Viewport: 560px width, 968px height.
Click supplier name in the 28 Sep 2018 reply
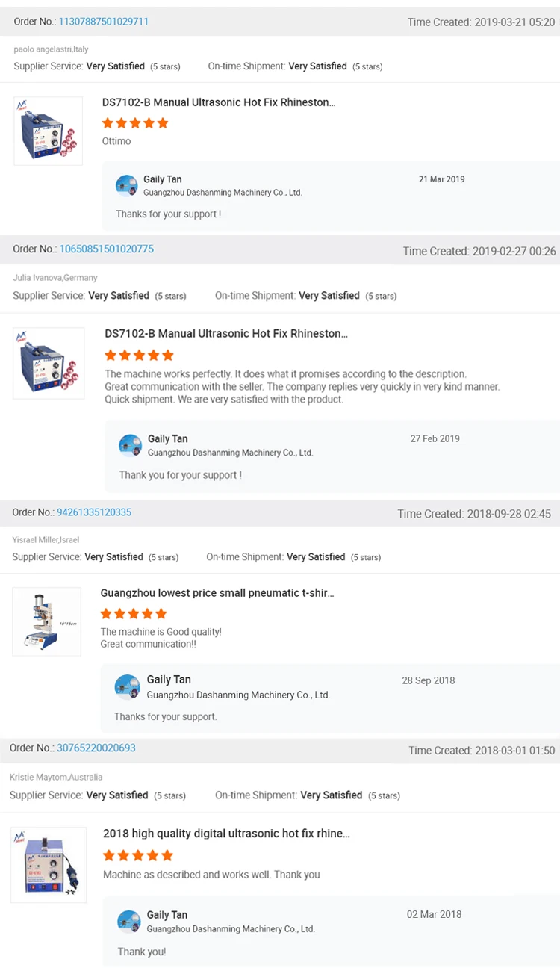pyautogui.click(x=238, y=695)
